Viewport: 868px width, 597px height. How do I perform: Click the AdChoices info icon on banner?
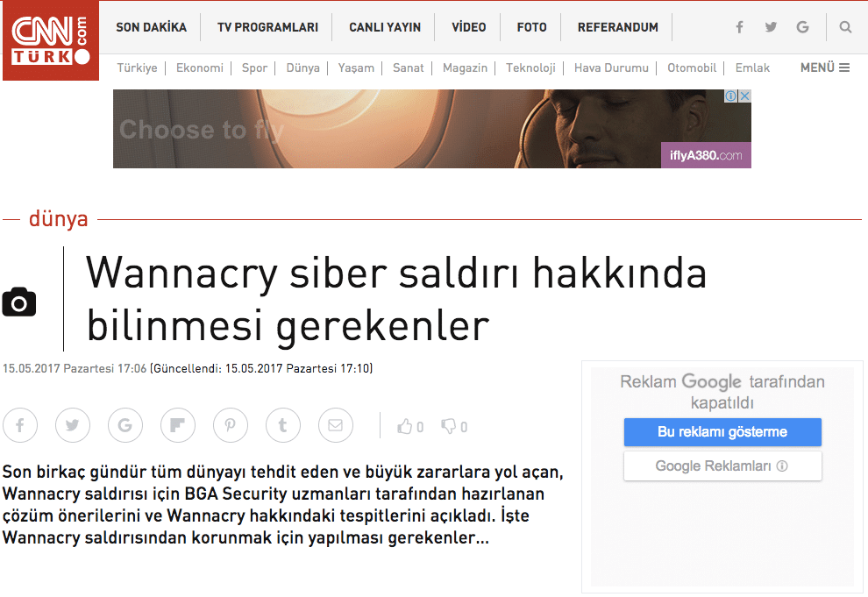click(730, 96)
